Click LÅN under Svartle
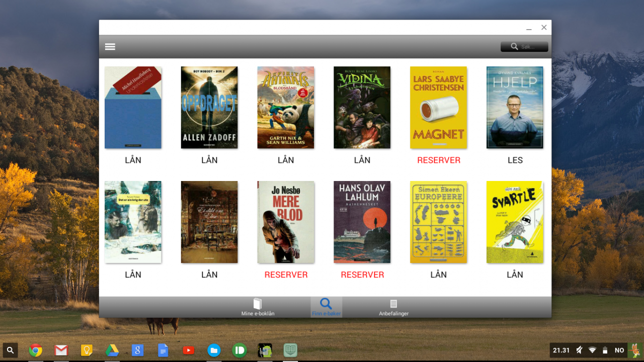Screen dimensions: 644x362 [x=515, y=275]
